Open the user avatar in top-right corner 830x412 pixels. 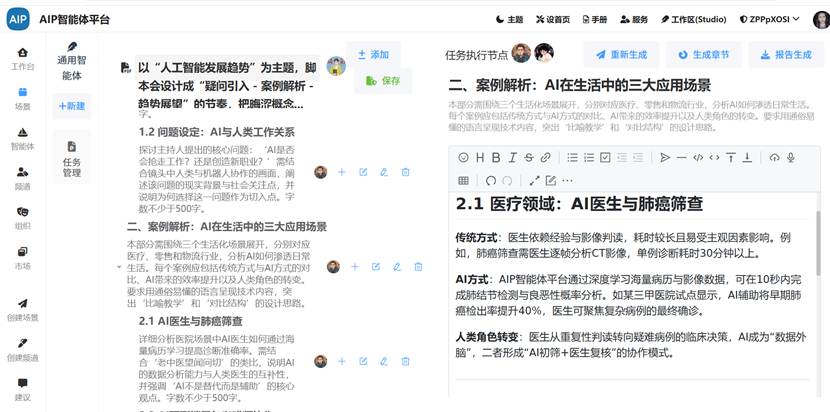pos(821,20)
